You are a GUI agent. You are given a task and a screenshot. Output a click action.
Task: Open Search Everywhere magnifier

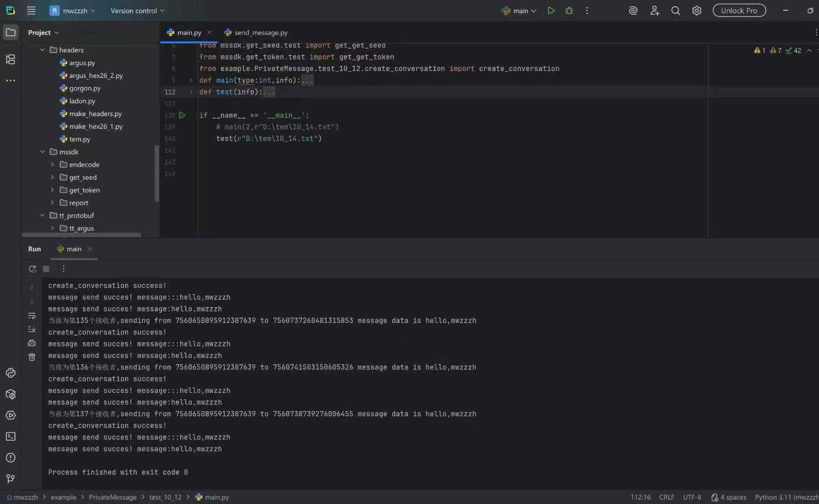coord(675,11)
